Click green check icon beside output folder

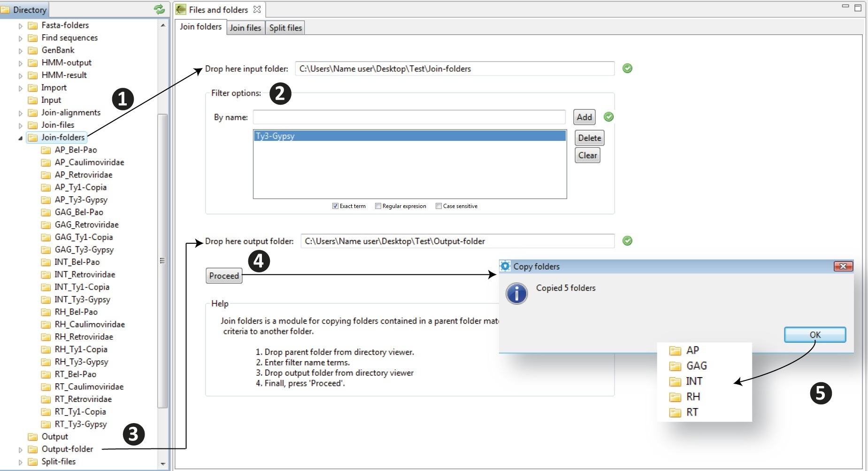coord(627,241)
